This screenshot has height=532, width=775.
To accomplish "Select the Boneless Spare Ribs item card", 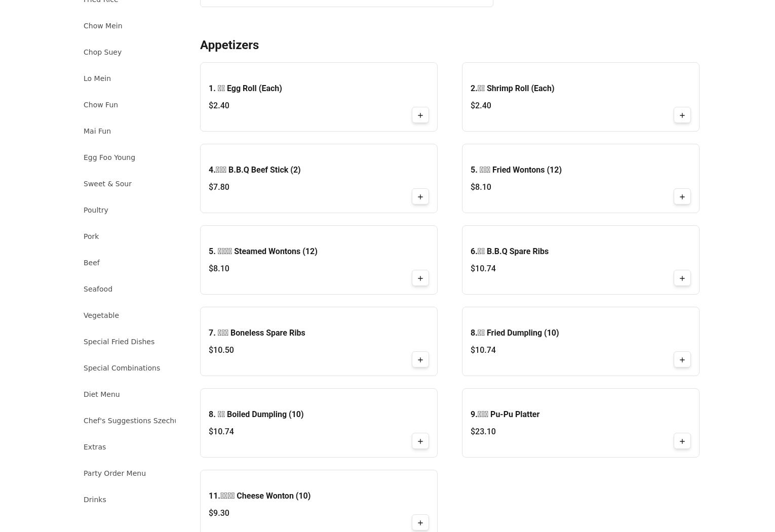I will click(304, 341).
